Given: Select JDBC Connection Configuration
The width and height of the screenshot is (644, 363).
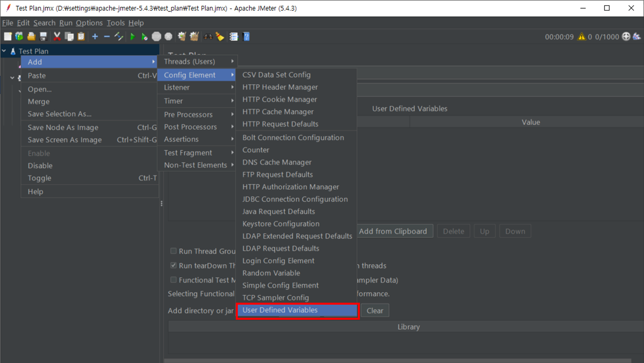Looking at the screenshot, I should pos(296,199).
